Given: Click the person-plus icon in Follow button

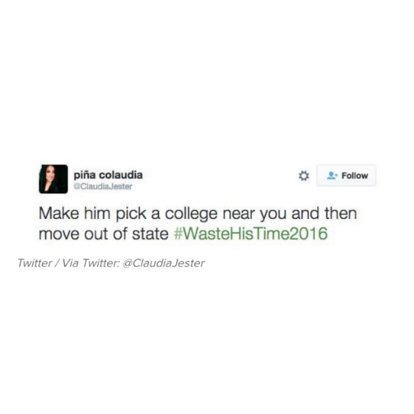Looking at the screenshot, I should coord(332,175).
